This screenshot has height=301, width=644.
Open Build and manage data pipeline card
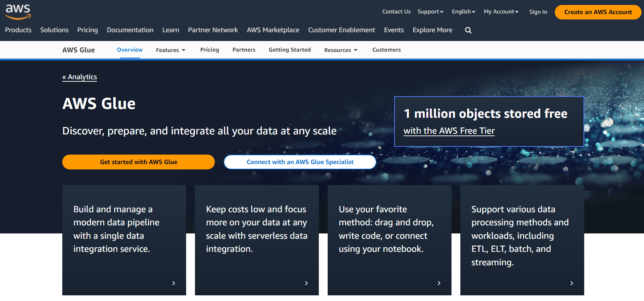tap(124, 240)
